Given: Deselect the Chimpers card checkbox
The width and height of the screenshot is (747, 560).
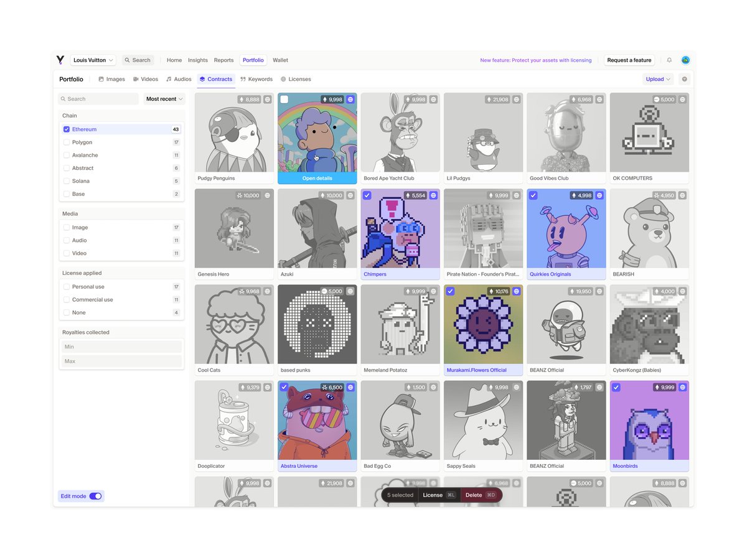Looking at the screenshot, I should [x=367, y=195].
